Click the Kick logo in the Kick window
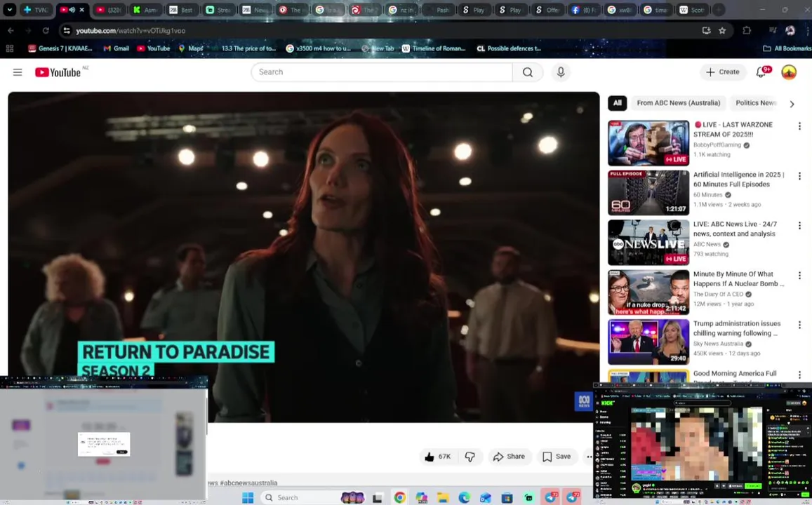 tap(608, 403)
